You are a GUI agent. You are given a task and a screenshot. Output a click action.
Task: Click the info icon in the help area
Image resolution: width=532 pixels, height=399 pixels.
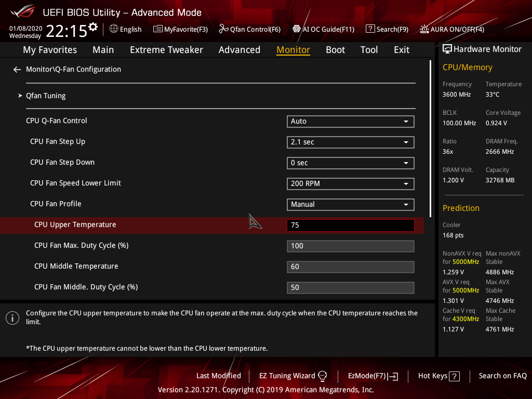click(x=12, y=318)
